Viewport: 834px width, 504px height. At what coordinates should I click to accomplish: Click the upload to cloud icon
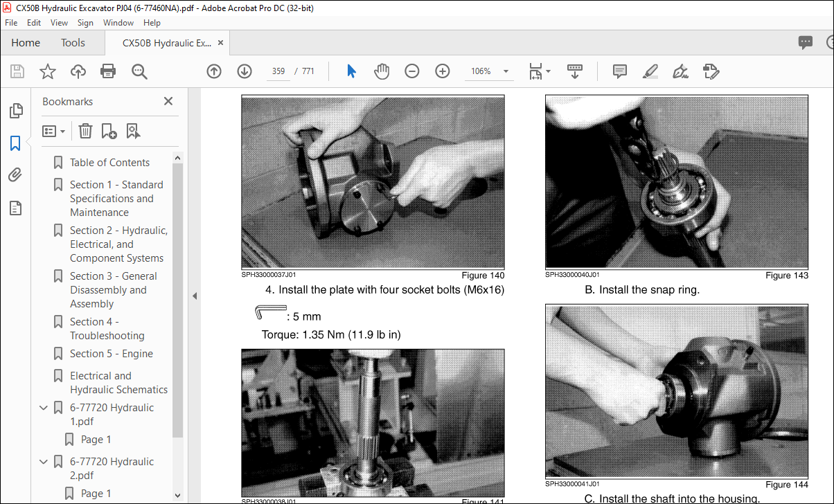coord(78,71)
